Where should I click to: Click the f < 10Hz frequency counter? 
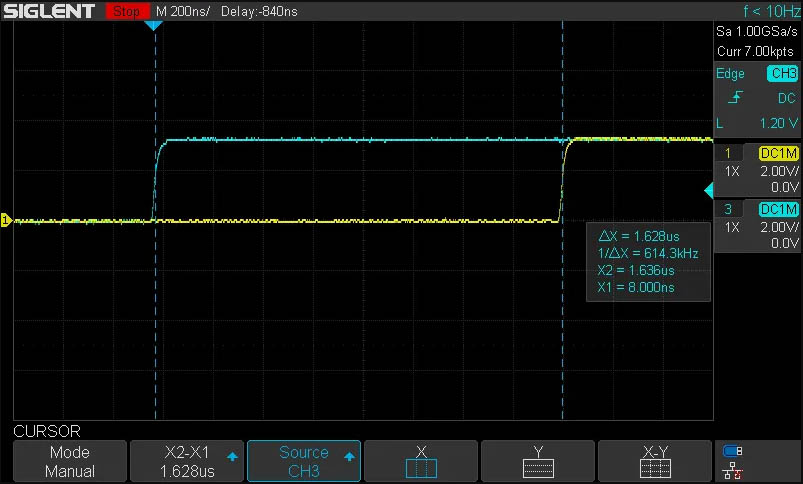[772, 11]
